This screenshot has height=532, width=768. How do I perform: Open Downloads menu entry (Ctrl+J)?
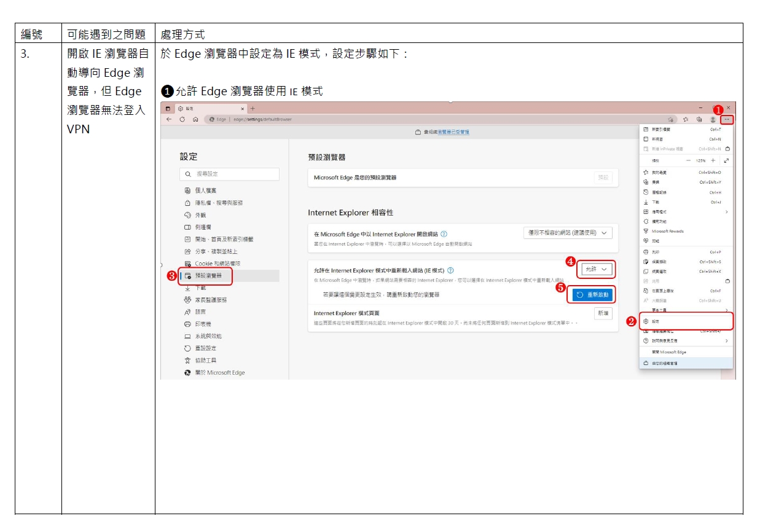coord(686,202)
